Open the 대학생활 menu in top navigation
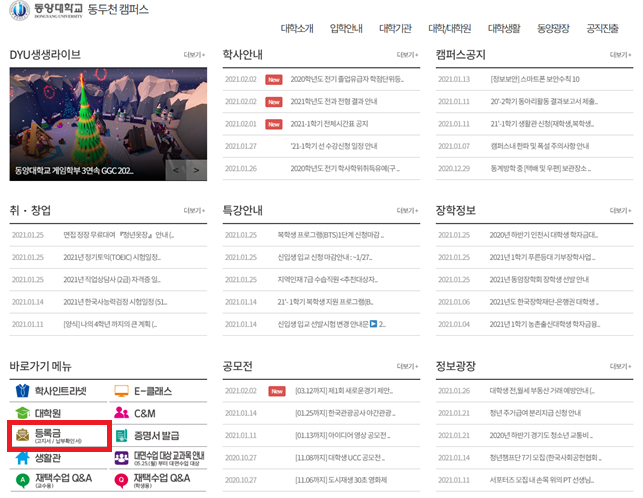This screenshot has width=643, height=498. (504, 28)
